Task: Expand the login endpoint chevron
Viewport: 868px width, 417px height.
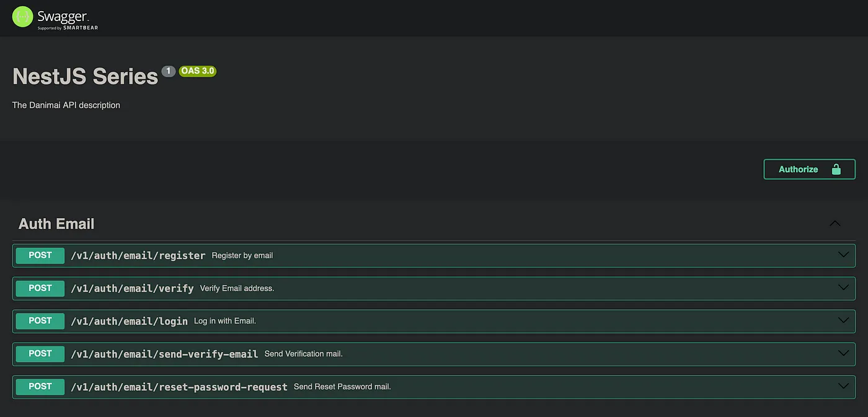Action: tap(843, 320)
